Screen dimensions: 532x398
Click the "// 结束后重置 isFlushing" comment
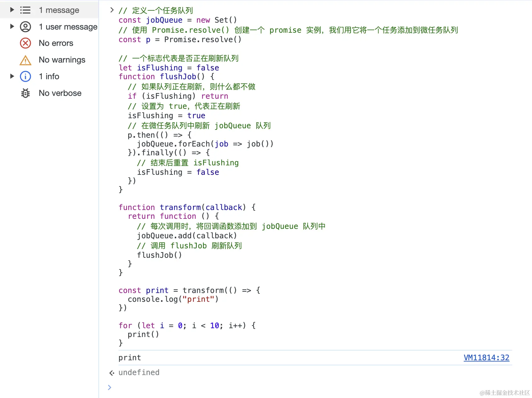coord(188,163)
